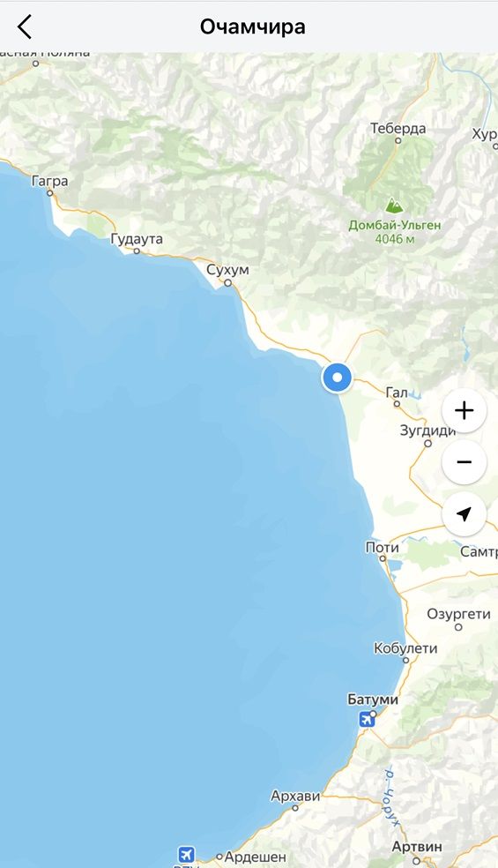The image size is (498, 868).
Task: Select the Поти city label
Action: [382, 547]
